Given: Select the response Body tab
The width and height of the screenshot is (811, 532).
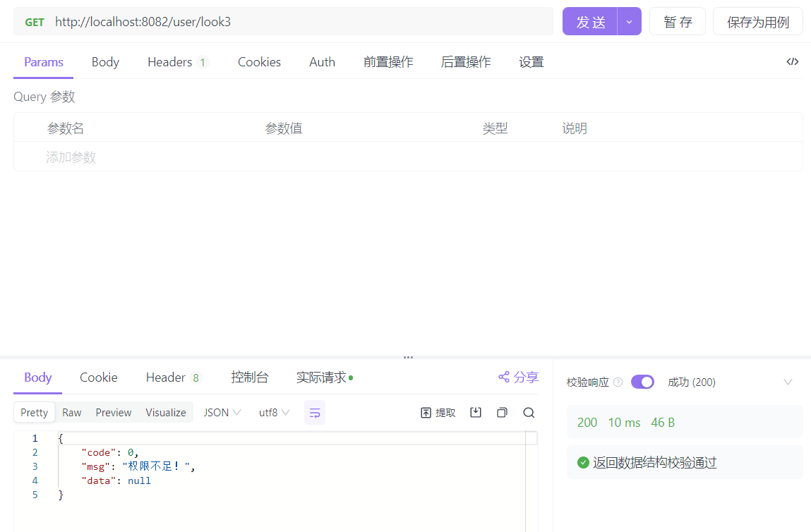Looking at the screenshot, I should click(x=37, y=377).
